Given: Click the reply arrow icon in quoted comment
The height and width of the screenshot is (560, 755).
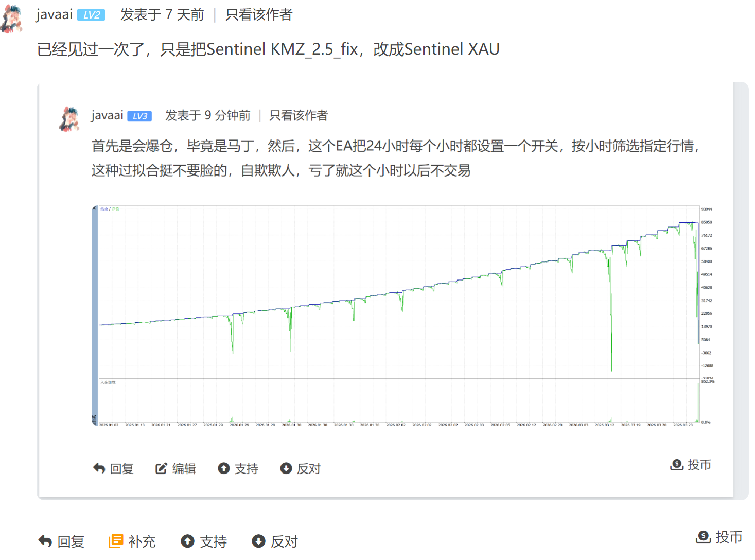Looking at the screenshot, I should point(99,468).
